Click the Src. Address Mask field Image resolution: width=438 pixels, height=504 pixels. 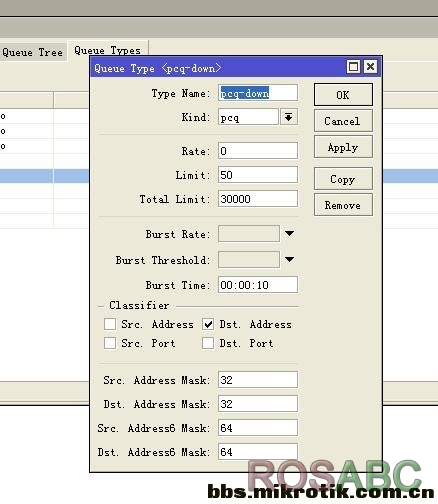[258, 380]
